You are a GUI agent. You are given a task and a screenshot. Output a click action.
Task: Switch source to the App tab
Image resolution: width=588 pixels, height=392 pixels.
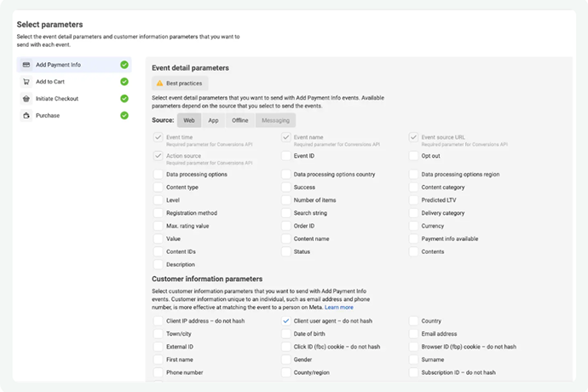click(x=213, y=121)
